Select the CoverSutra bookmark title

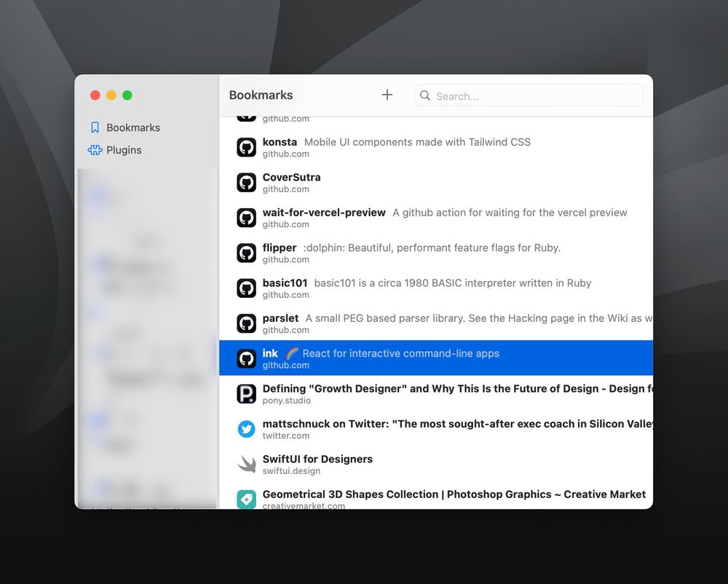pyautogui.click(x=292, y=178)
